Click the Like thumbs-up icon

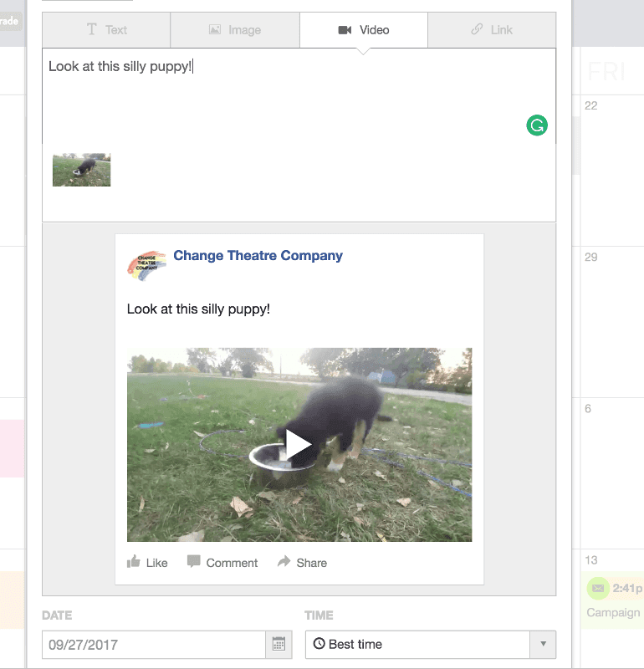click(134, 562)
